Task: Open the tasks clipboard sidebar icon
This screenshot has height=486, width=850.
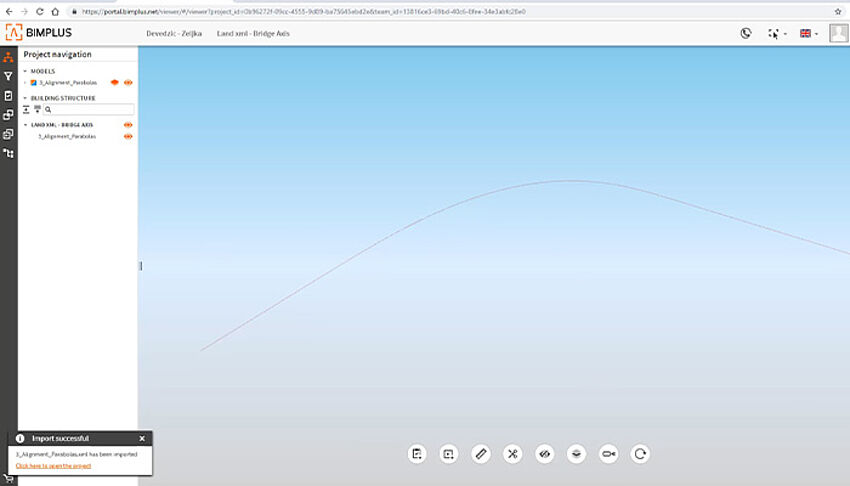Action: pos(8,95)
